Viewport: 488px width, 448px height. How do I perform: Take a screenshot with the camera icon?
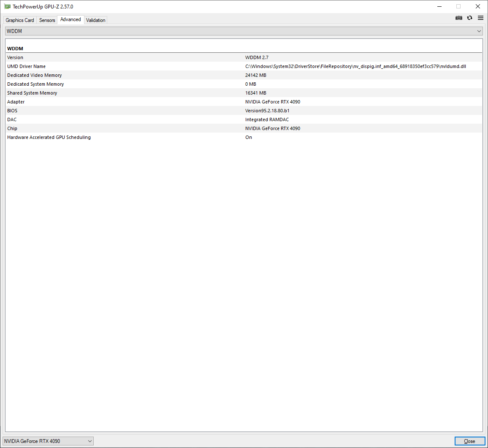click(458, 18)
